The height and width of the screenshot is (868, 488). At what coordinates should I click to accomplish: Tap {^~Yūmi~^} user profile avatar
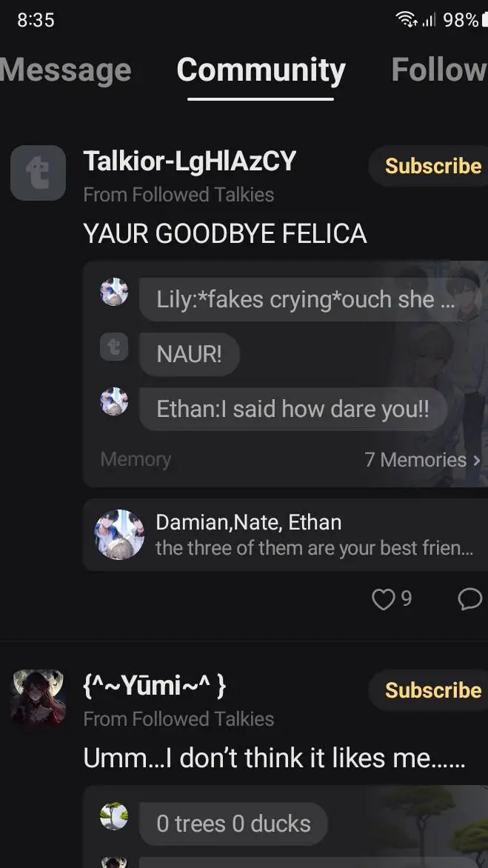(39, 697)
